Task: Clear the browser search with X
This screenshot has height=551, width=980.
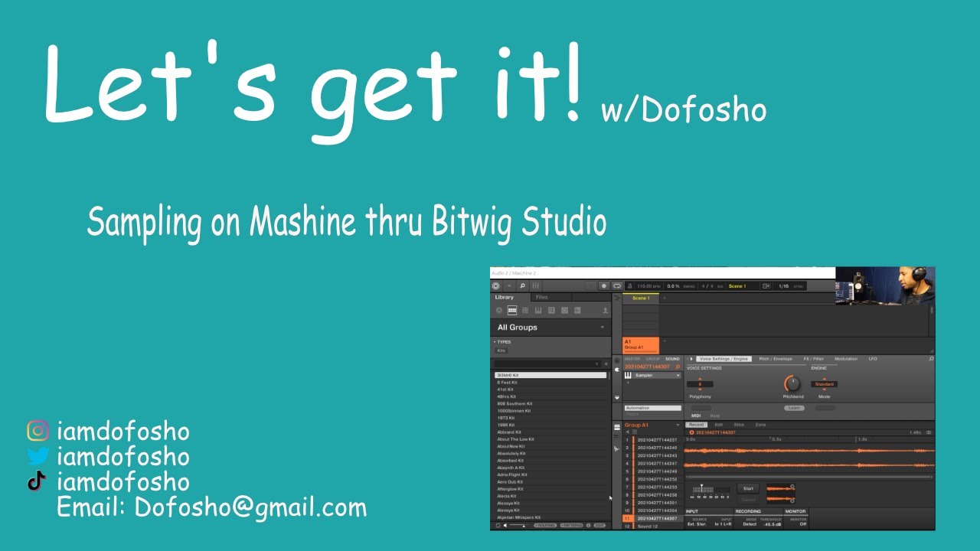Action: [x=596, y=364]
